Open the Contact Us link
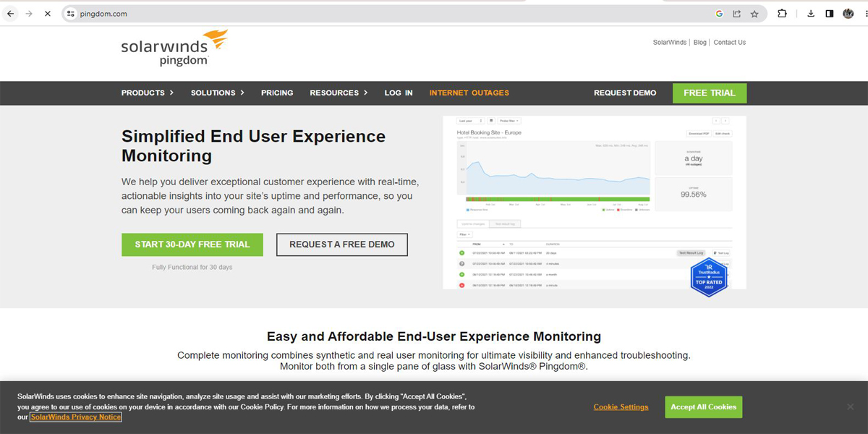The width and height of the screenshot is (868, 434). (729, 42)
